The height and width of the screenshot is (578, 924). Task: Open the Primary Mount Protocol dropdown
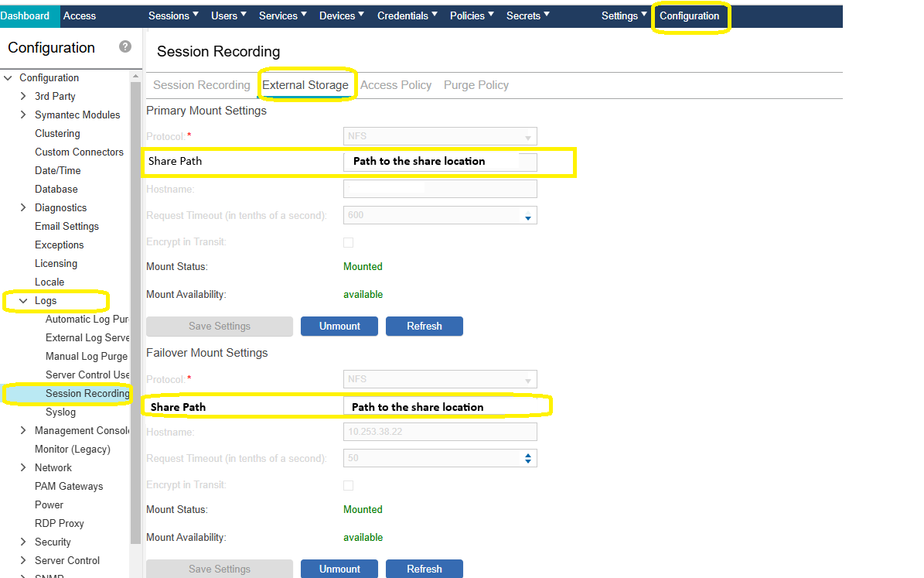pos(440,136)
